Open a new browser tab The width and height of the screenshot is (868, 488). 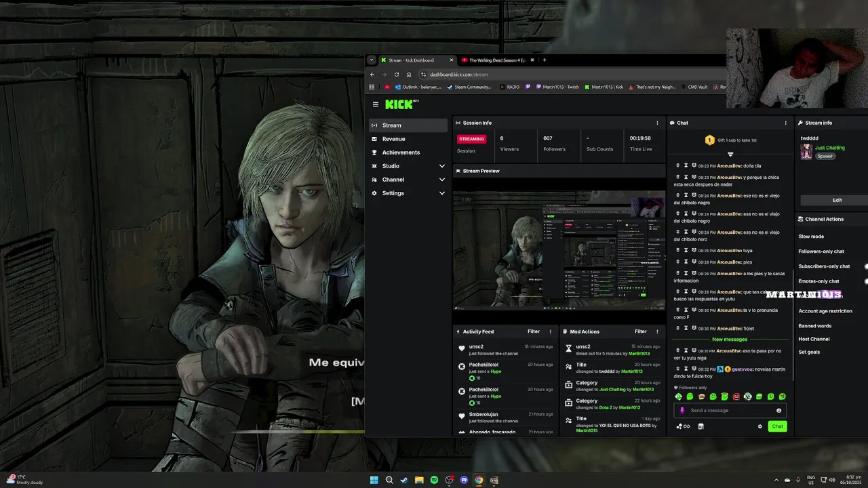pyautogui.click(x=544, y=60)
